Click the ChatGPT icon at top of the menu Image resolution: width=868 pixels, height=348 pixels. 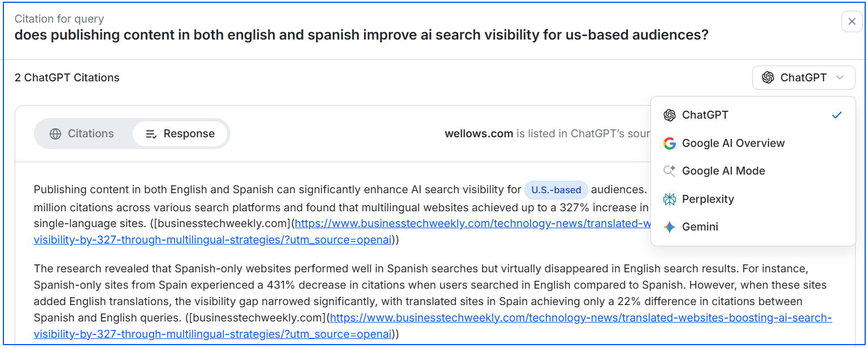670,115
